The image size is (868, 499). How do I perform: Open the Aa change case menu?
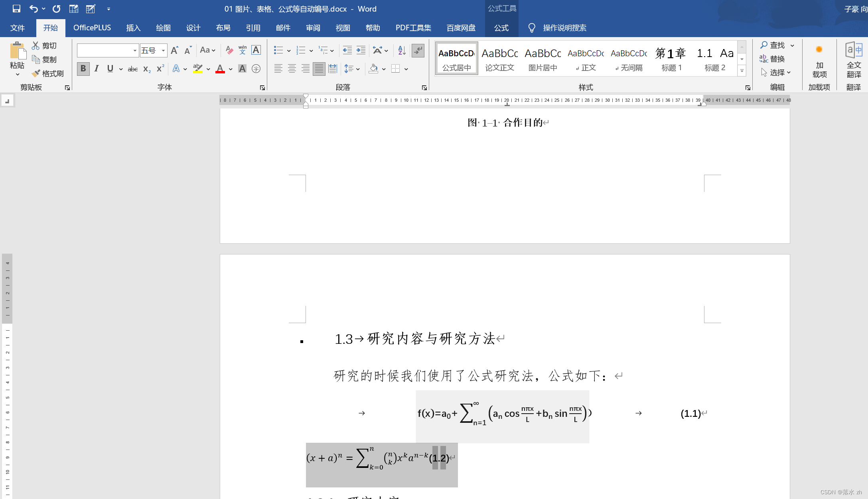pos(207,50)
